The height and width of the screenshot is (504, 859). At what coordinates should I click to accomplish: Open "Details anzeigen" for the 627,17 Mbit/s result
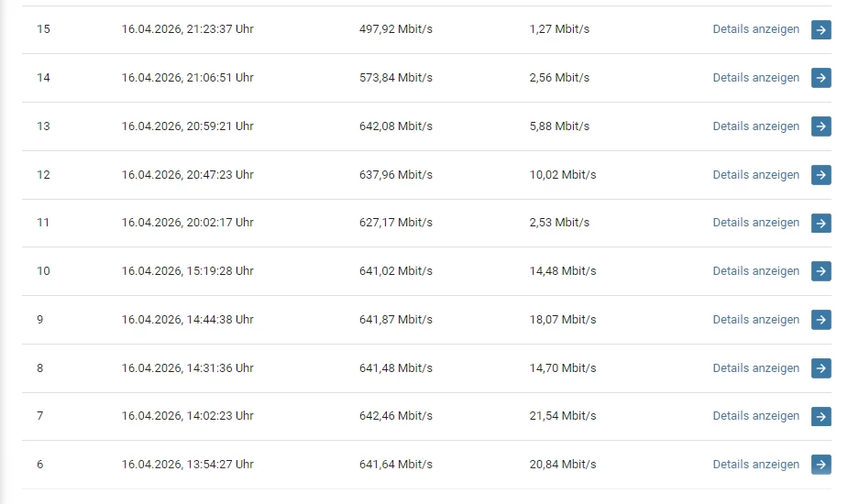point(755,223)
